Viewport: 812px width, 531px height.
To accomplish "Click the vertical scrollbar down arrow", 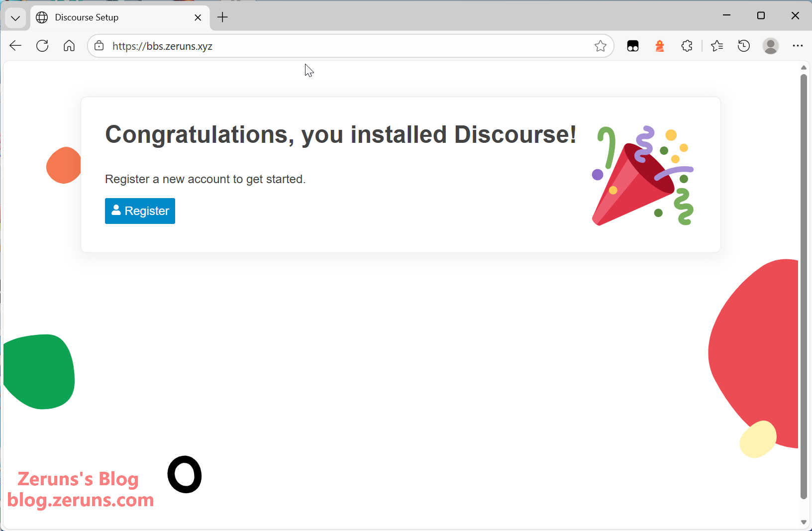I will coord(803,522).
